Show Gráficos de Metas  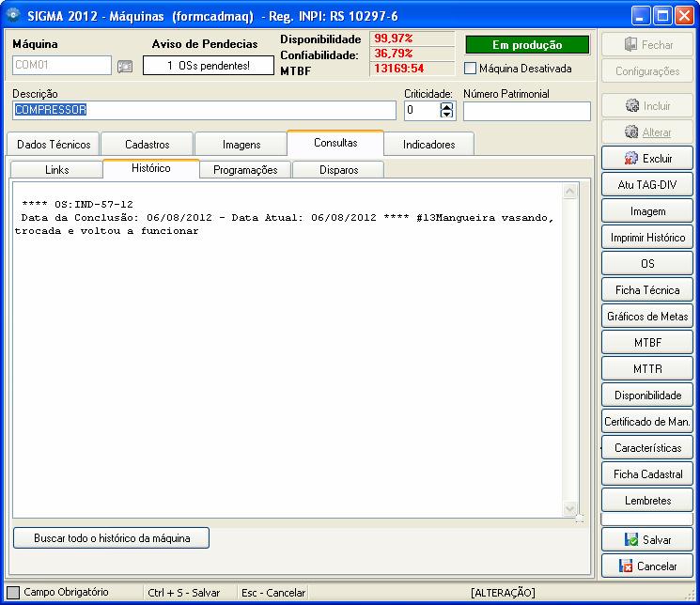(647, 316)
